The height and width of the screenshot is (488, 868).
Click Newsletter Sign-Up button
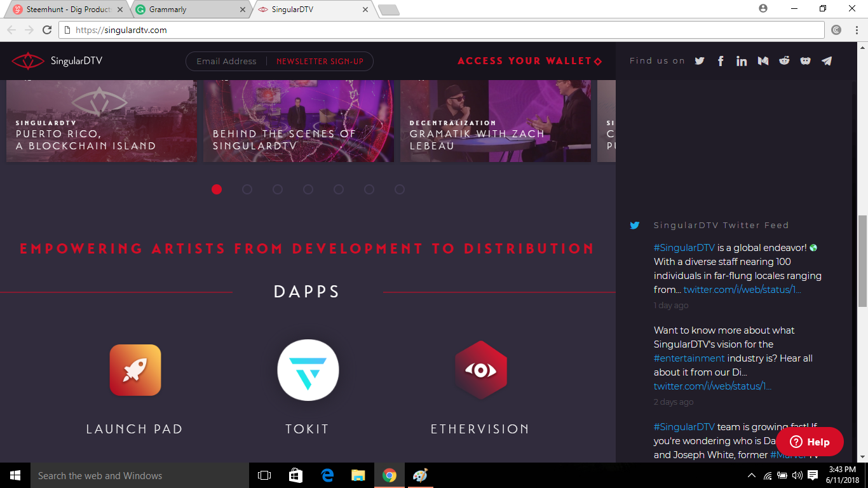[320, 62]
